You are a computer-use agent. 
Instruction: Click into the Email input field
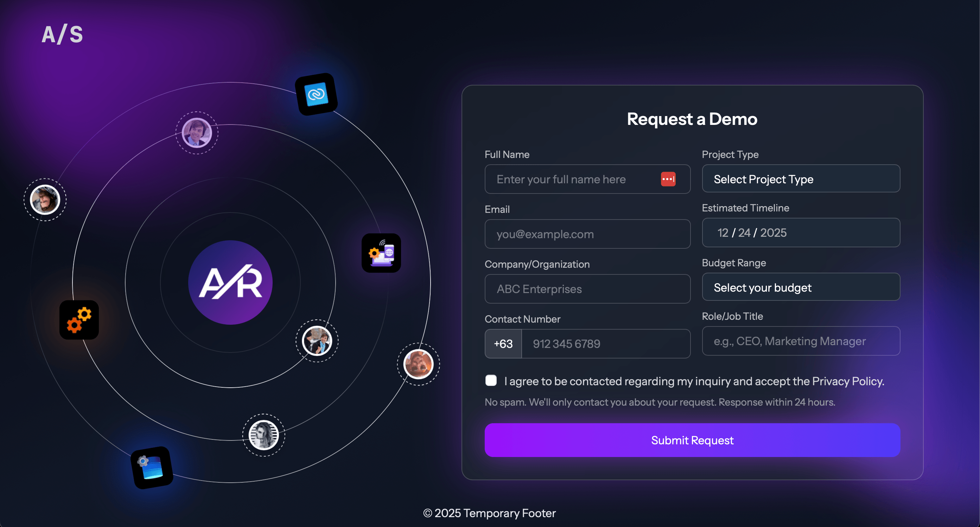pos(587,234)
